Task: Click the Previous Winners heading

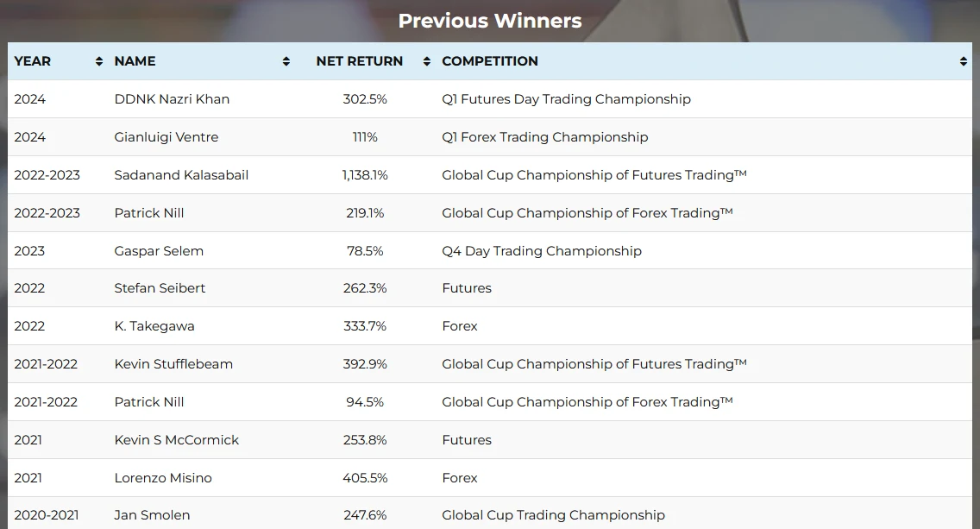Action: (490, 21)
